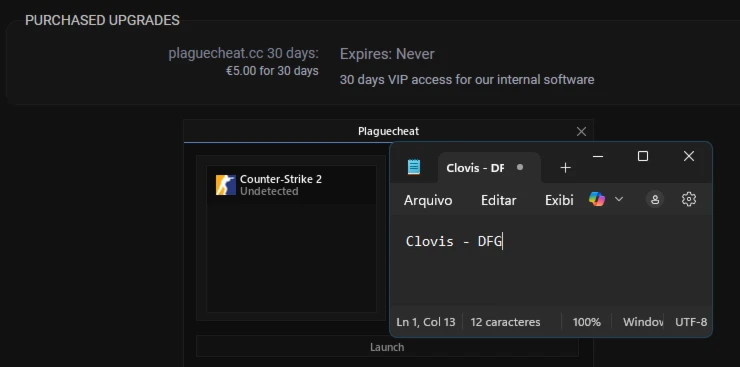Open the Exibir menu
This screenshot has width=740, height=367.
(559, 200)
